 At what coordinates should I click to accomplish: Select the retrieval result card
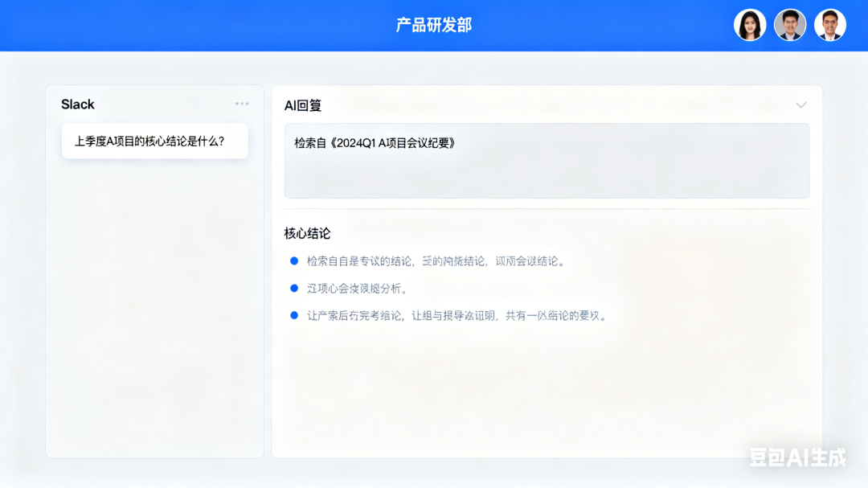[x=547, y=158]
